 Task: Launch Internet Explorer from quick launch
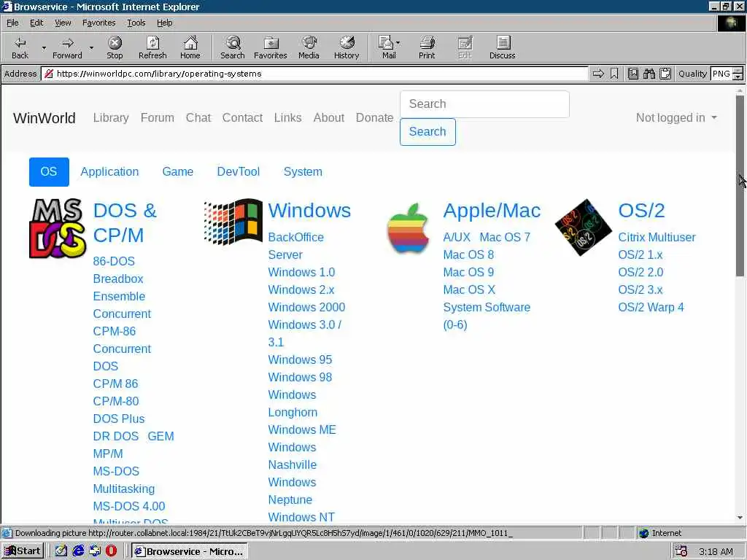tap(78, 551)
